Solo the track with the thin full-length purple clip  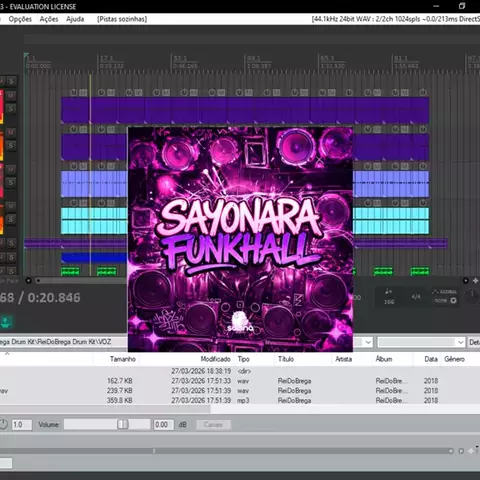[x=11, y=243]
